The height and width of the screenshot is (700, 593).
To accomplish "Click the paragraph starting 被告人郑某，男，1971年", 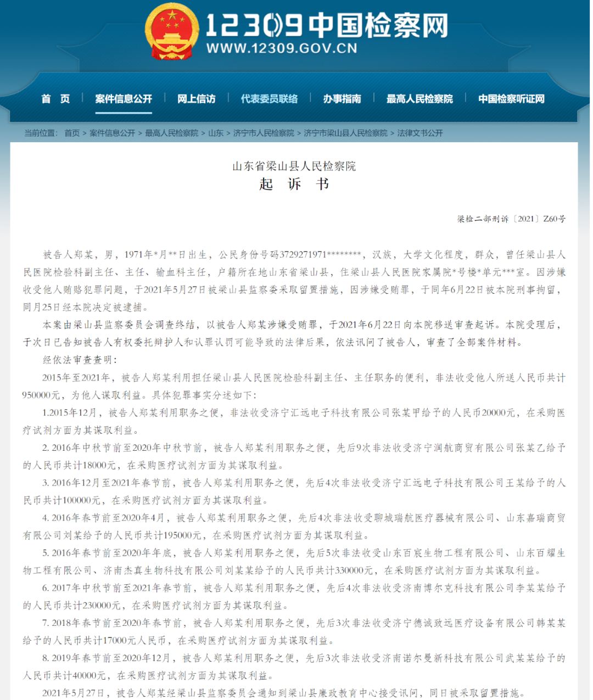I will pos(294,281).
